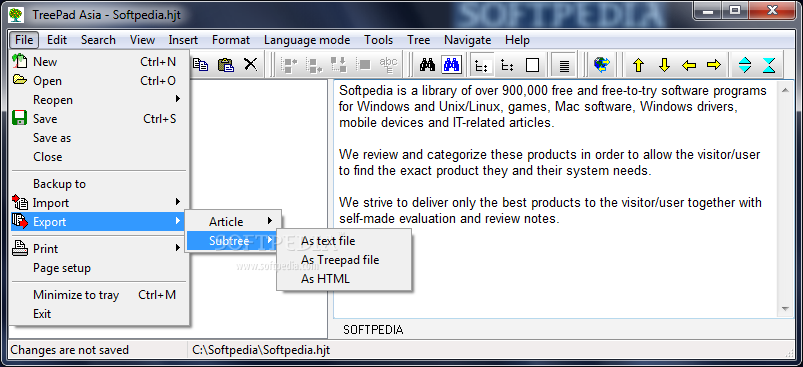Screen dimensions: 803x367
Task: Open the Help menu
Action: point(517,40)
